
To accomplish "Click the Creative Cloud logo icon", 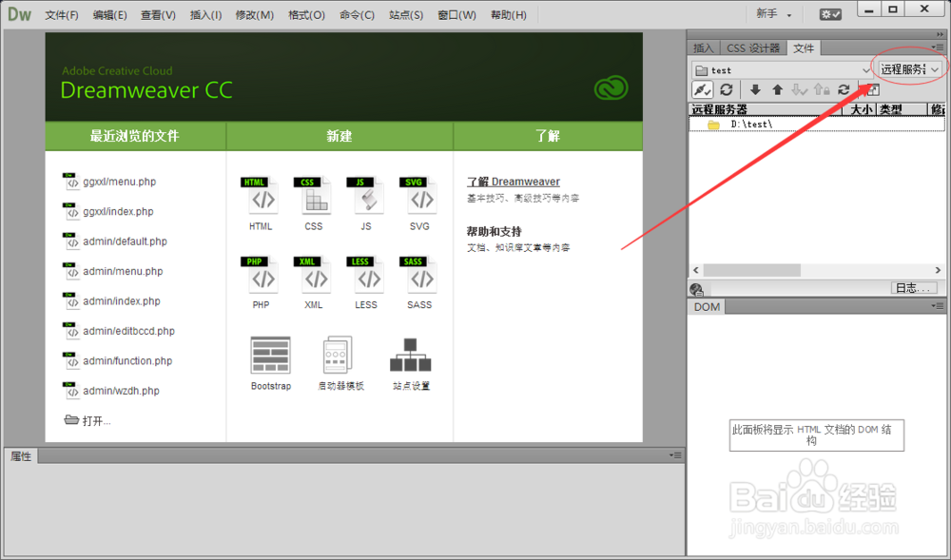I will (x=611, y=89).
